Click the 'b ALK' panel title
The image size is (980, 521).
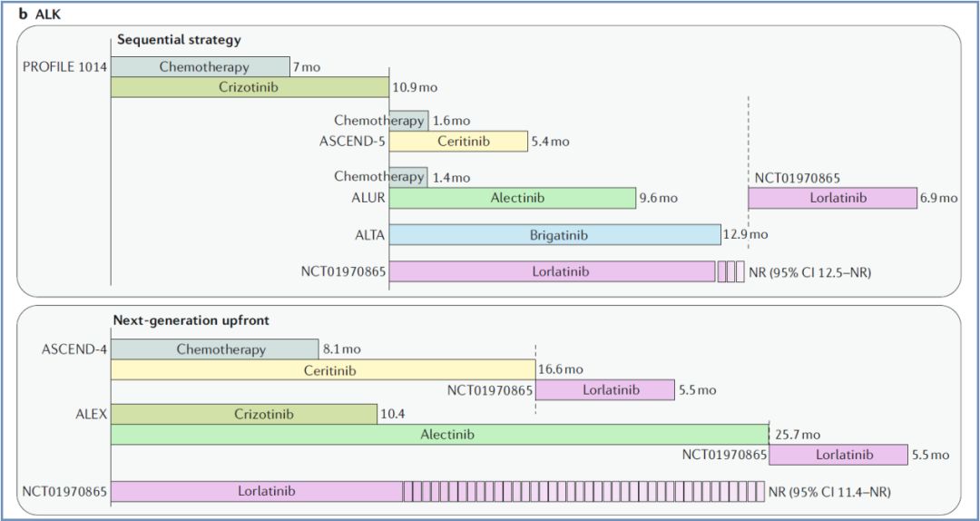click(x=38, y=15)
